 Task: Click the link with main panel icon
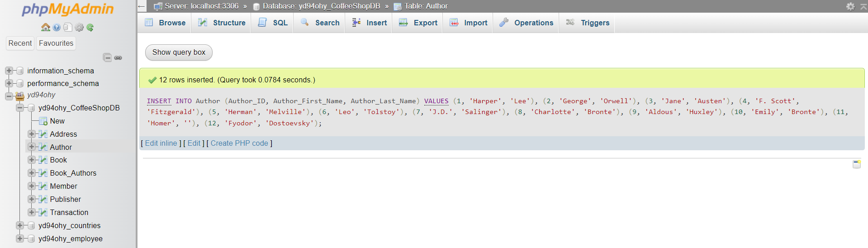pos(118,58)
